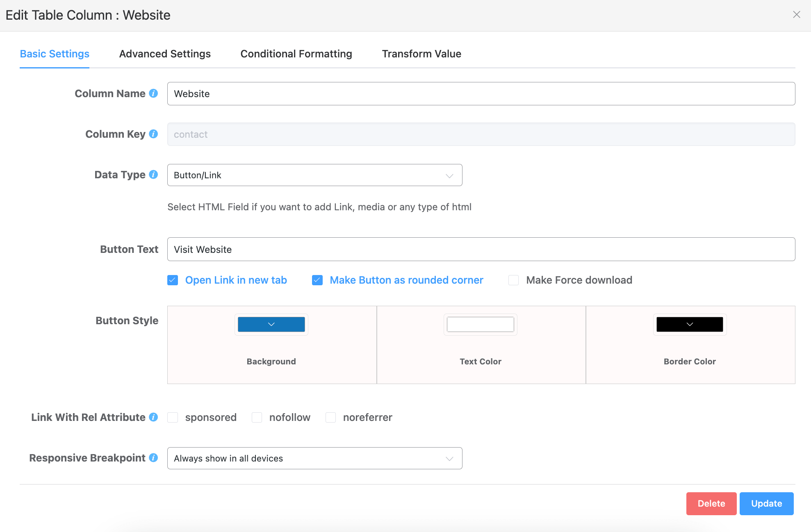Click the Column Name info icon

click(153, 93)
